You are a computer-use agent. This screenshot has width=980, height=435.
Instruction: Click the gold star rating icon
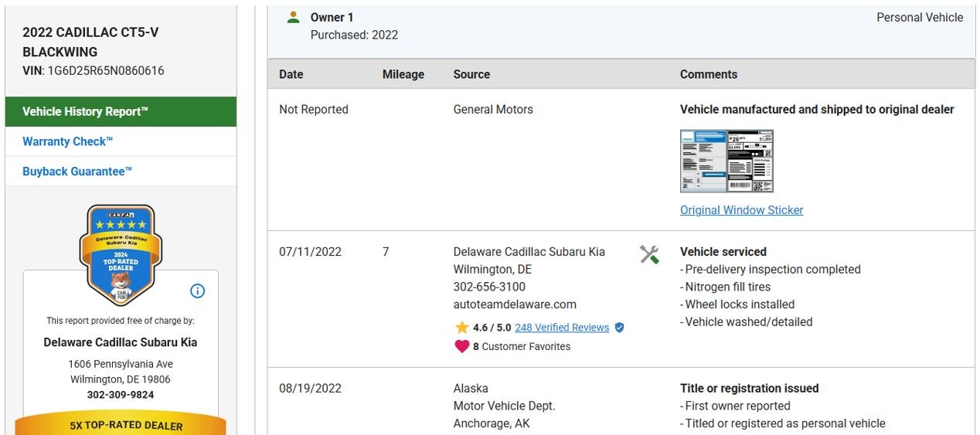461,328
